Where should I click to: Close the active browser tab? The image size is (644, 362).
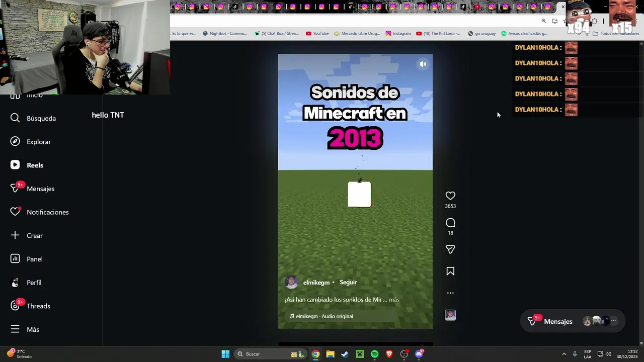point(563,7)
